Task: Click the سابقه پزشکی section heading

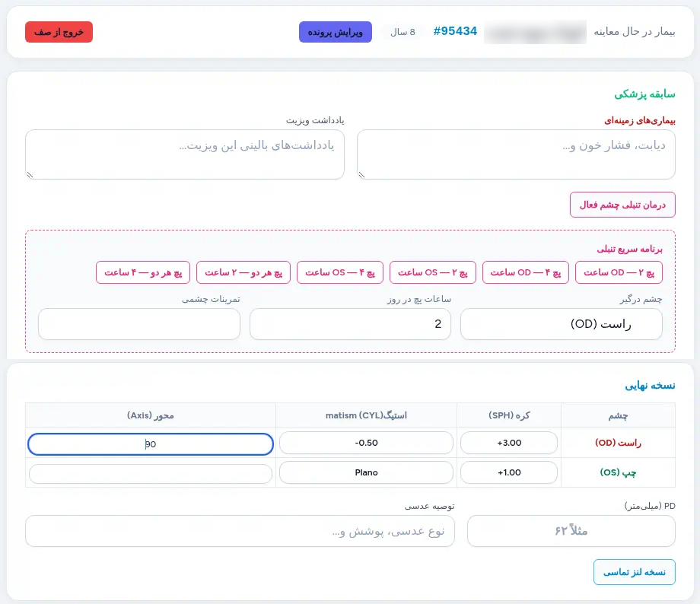Action: click(644, 94)
